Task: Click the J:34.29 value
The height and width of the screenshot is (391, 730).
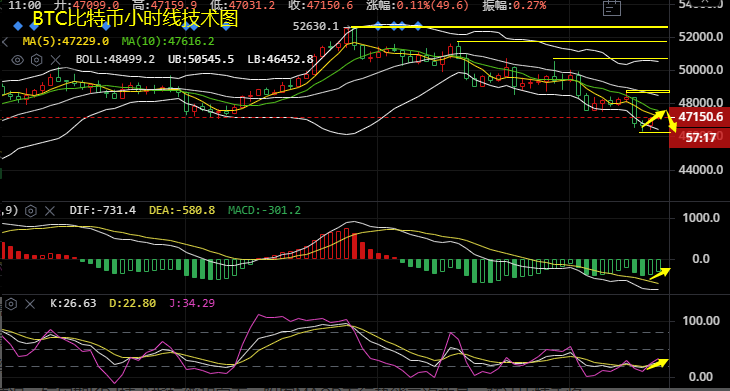Action: pos(192,303)
